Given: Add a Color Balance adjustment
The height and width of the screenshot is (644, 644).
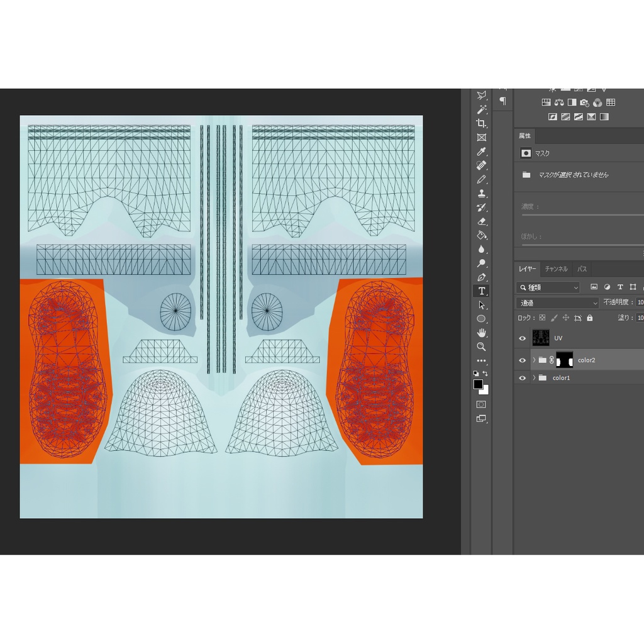Looking at the screenshot, I should click(x=559, y=103).
